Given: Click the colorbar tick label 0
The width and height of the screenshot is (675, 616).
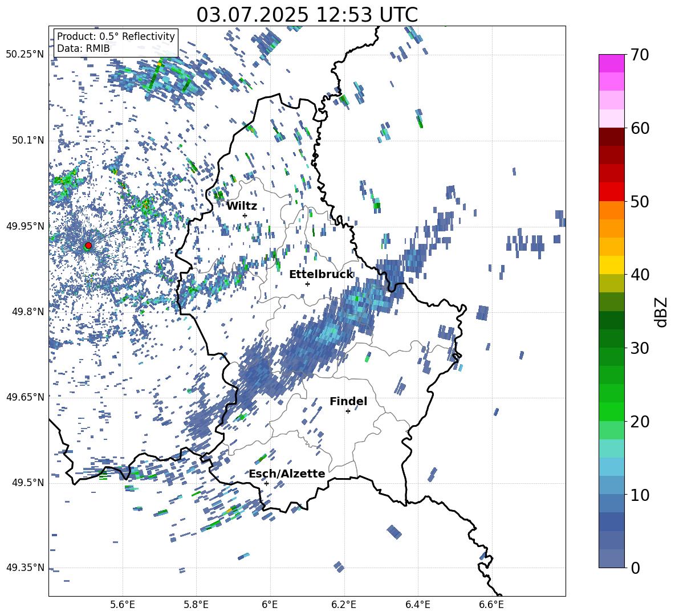Looking at the screenshot, I should (x=635, y=568).
